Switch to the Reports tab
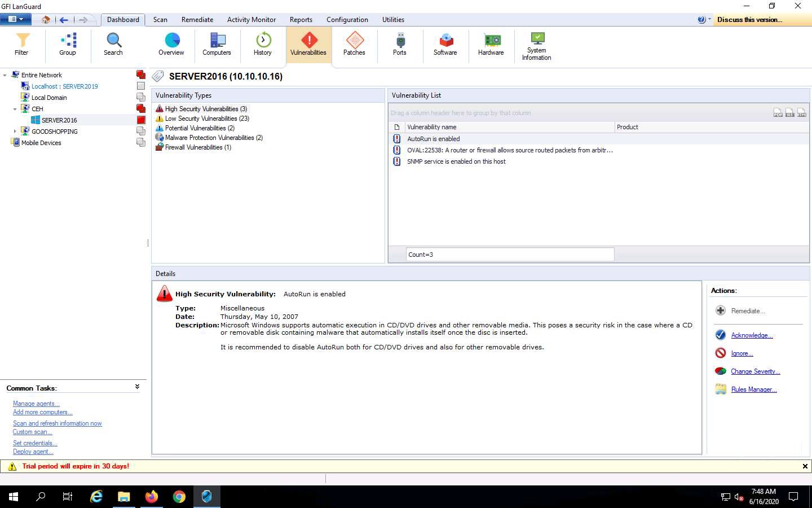Viewport: 812px width, 508px height. click(x=301, y=20)
